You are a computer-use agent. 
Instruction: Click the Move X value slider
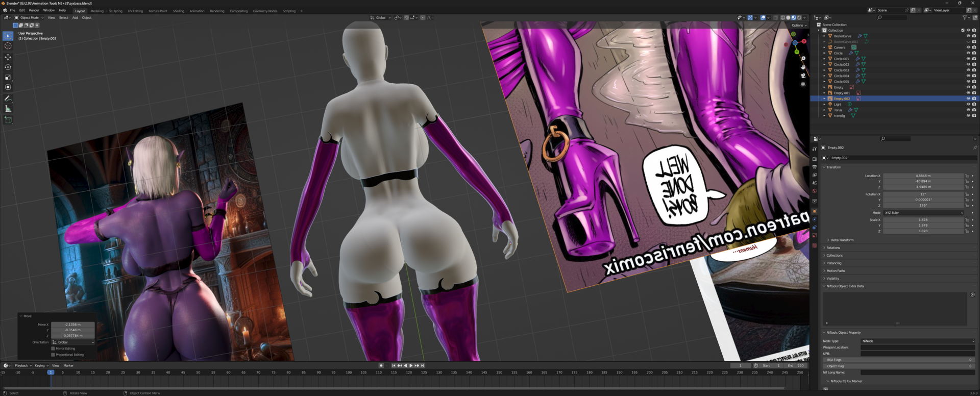tap(73, 325)
